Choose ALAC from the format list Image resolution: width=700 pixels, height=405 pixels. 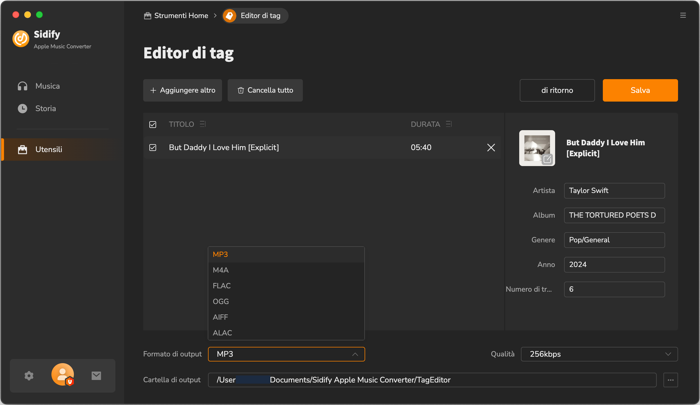tap(286, 333)
